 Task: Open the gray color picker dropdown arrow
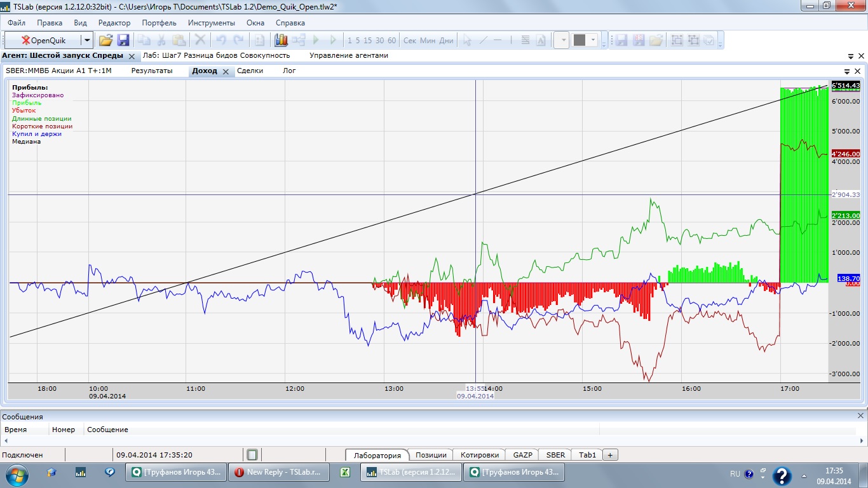593,40
